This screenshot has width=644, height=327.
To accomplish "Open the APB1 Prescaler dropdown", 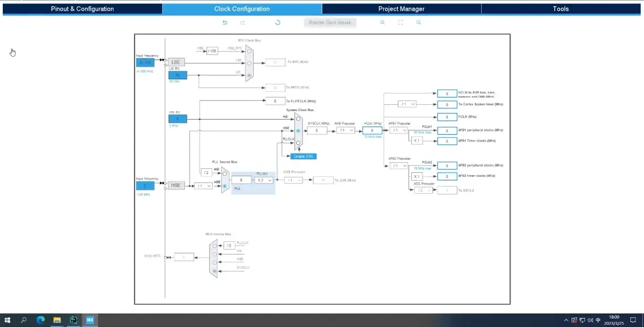I will [x=398, y=130].
